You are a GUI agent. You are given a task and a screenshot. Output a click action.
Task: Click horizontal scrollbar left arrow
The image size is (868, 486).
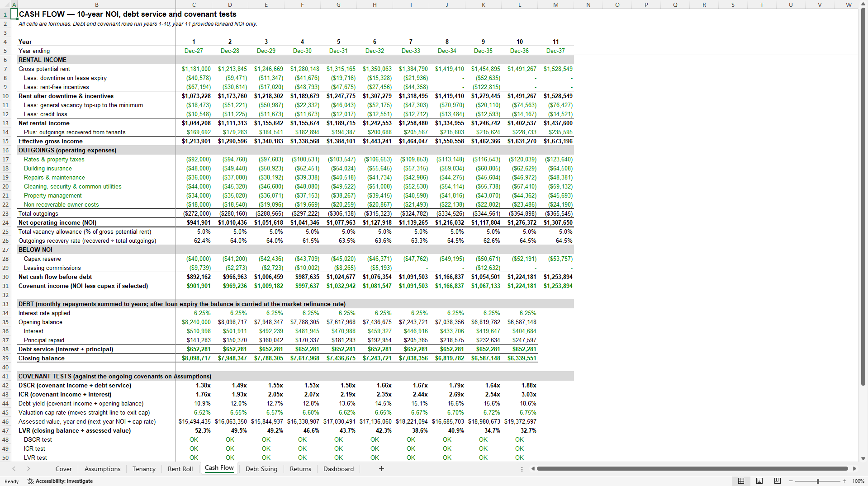pos(533,469)
